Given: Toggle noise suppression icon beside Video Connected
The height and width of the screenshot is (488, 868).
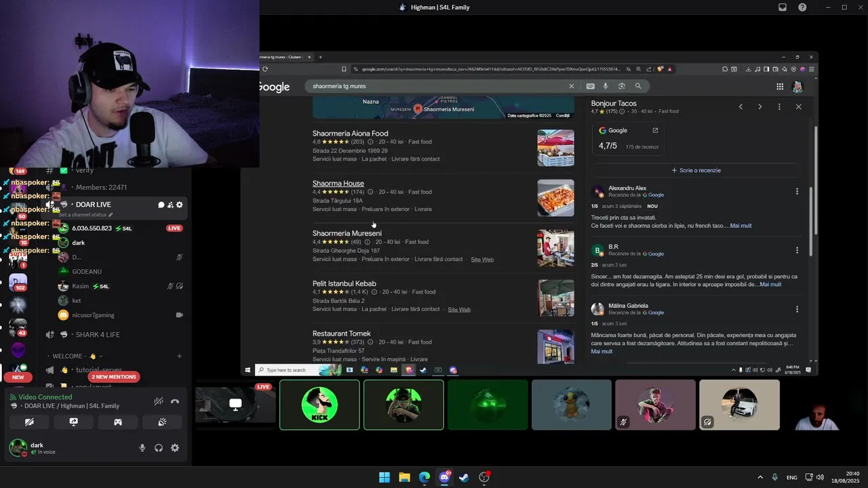Looking at the screenshot, I should pos(159,401).
